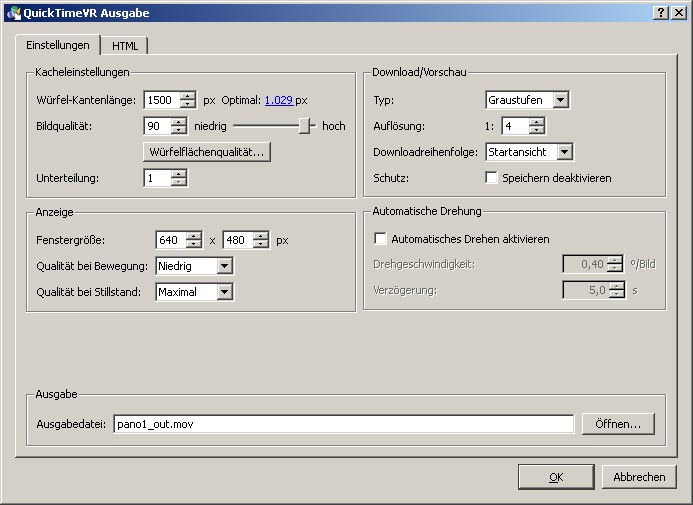
Task: Click the Bildqualität slider handle
Action: tap(305, 126)
